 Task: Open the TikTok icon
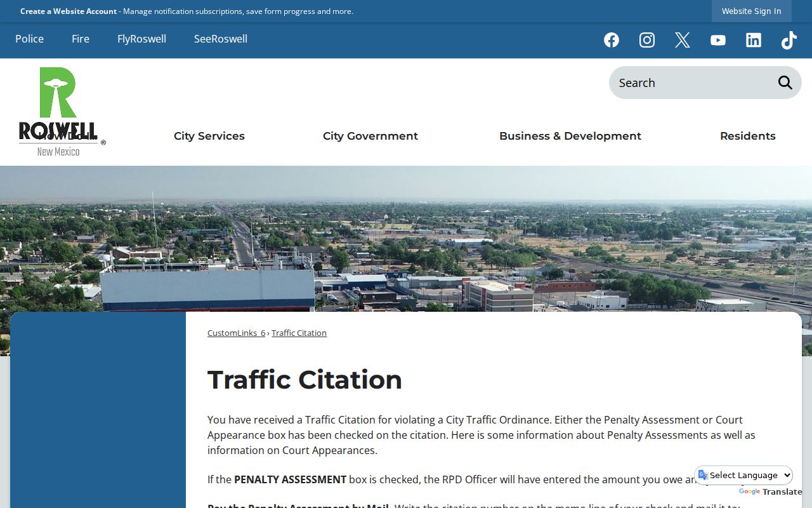point(789,40)
